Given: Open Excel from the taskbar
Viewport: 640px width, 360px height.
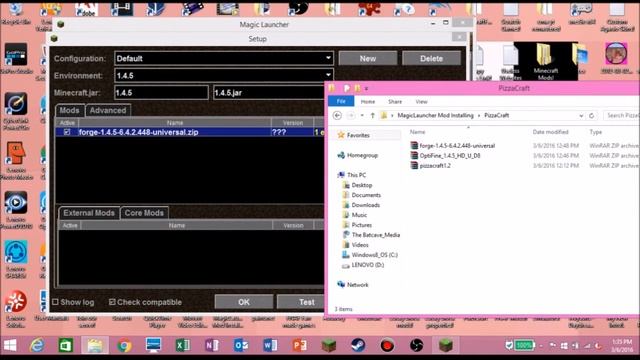Looking at the screenshot, I should pos(182,346).
